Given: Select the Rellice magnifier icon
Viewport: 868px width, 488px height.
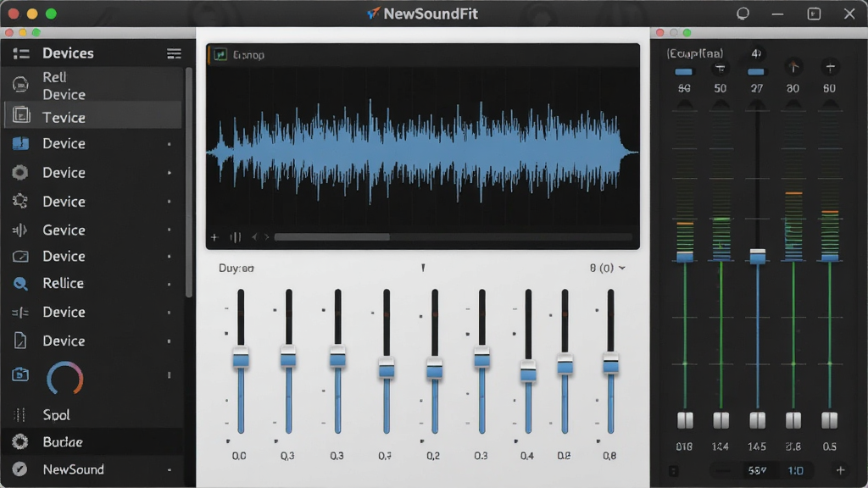Looking at the screenshot, I should pos(20,284).
